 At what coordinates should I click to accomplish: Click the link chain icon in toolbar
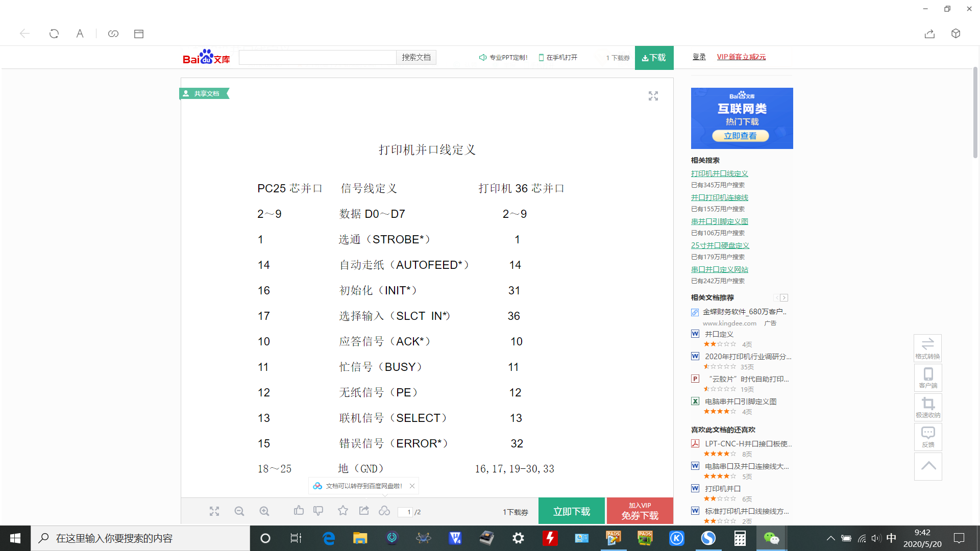click(x=113, y=34)
